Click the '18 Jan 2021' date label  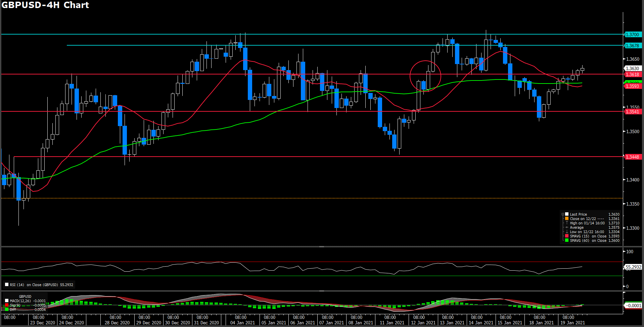point(541,323)
